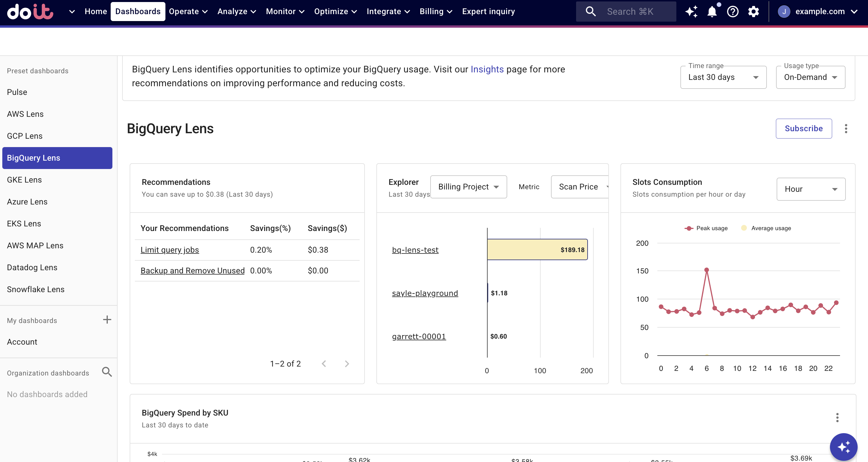Click the peak data point at hour 6
Screen dimensions: 868x462
point(707,270)
